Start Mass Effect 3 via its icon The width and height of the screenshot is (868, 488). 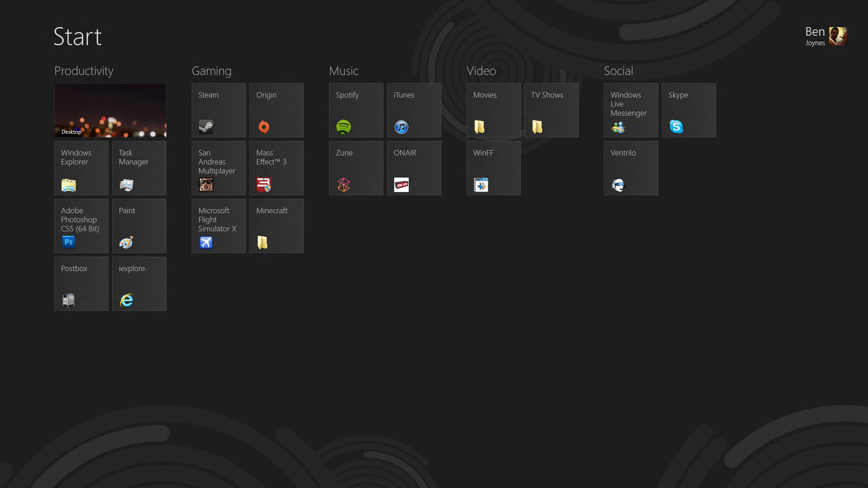264,185
